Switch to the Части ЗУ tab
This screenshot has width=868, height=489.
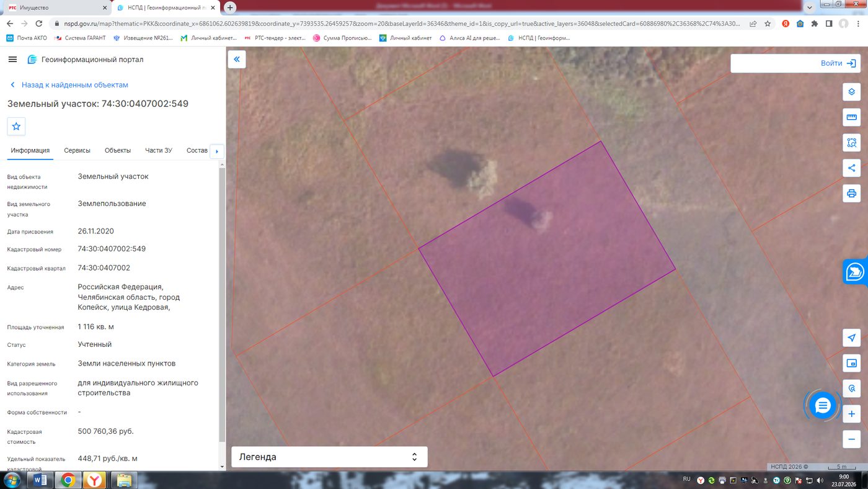(159, 150)
